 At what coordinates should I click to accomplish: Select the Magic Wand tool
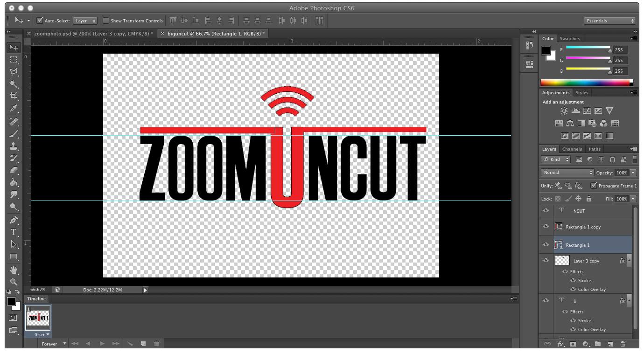pos(14,84)
